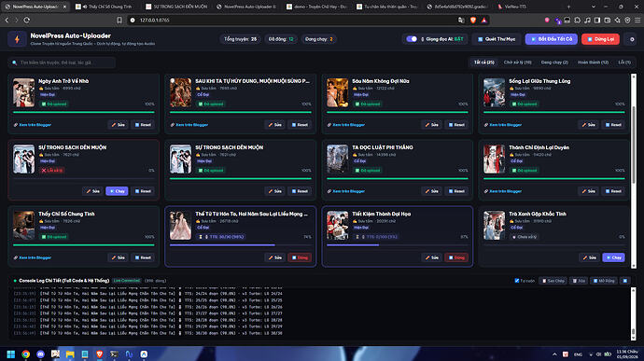The height and width of the screenshot is (361, 644).
Task: Click the red Dừng Lại button
Action: click(600, 39)
